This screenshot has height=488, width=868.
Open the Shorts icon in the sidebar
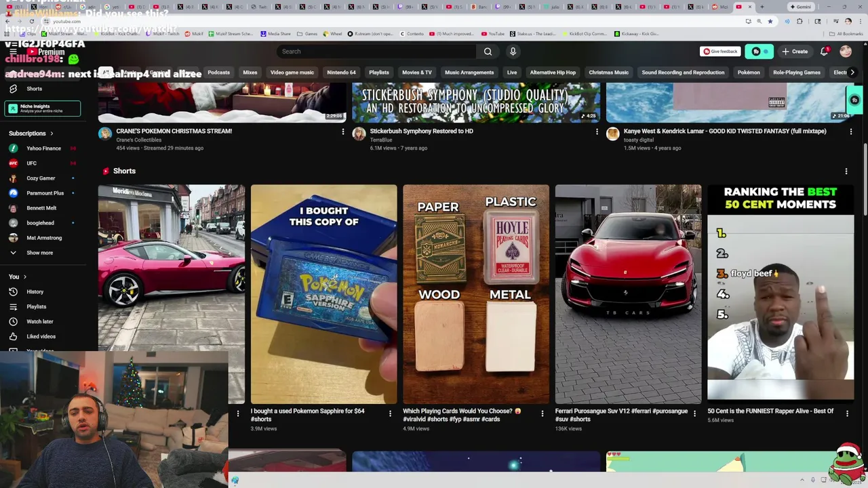click(13, 89)
